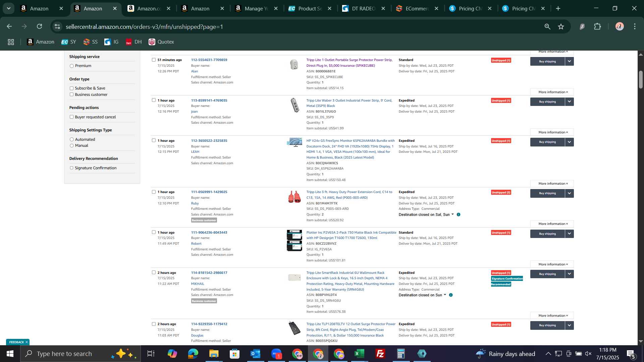Click Buy shipping for Douglas's order

pos(547,325)
